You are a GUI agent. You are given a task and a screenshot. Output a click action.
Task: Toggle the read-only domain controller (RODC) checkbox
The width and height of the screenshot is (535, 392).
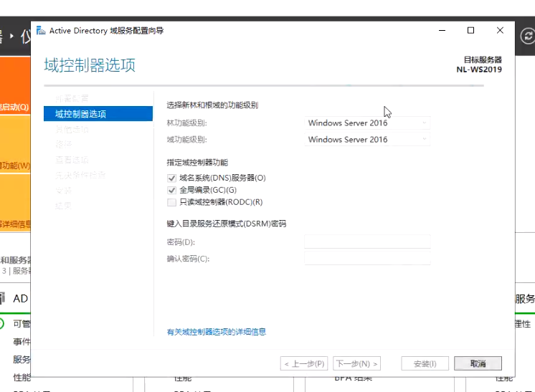[171, 203]
